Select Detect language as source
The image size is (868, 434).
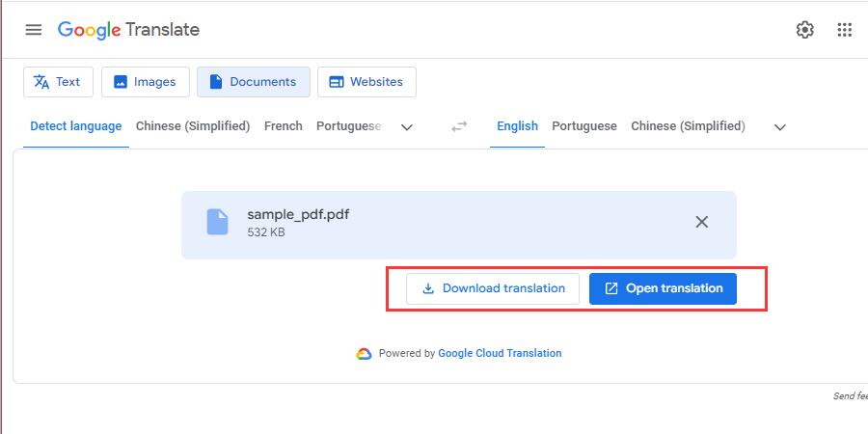click(76, 126)
